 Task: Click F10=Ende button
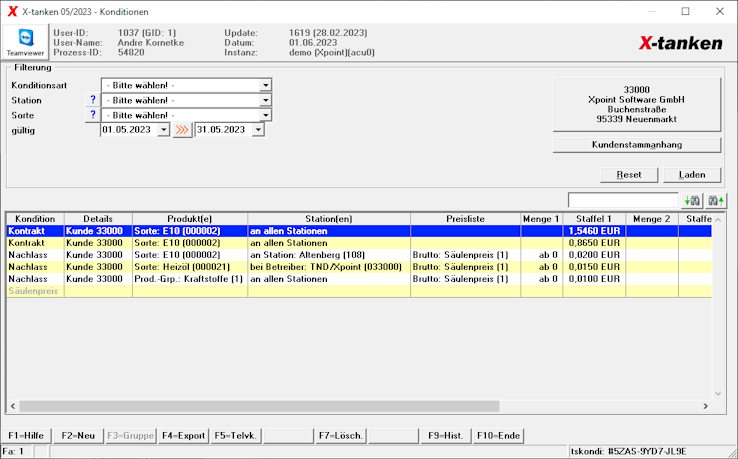click(498, 436)
